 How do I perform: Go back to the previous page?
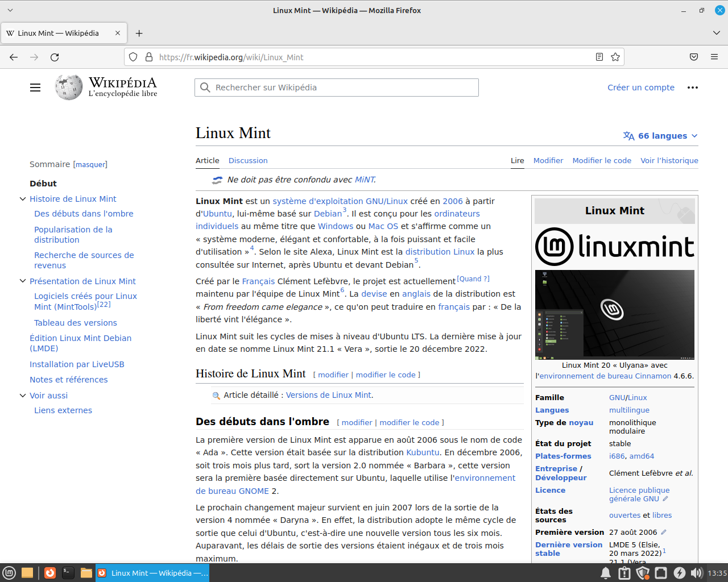pyautogui.click(x=14, y=57)
